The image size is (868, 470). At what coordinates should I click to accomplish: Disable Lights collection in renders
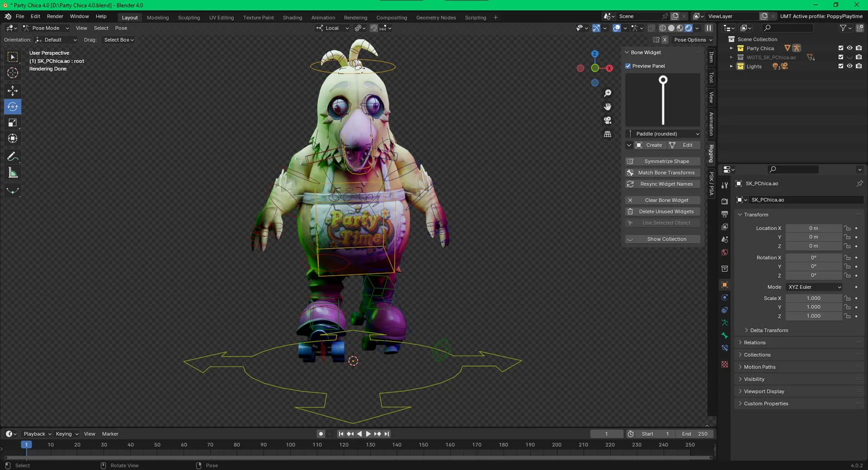(858, 66)
